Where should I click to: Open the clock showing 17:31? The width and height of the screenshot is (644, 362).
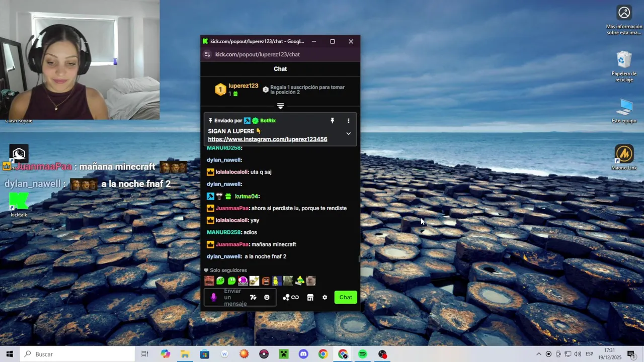(609, 354)
